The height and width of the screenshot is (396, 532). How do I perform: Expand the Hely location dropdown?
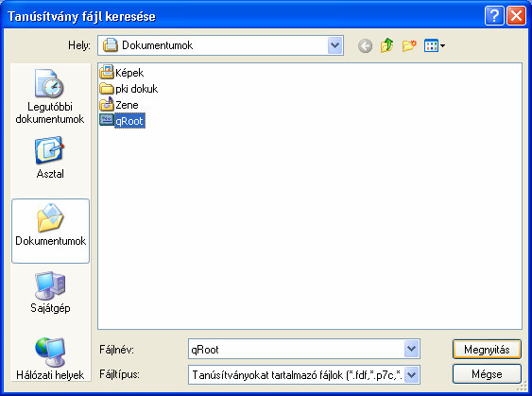pyautogui.click(x=335, y=45)
